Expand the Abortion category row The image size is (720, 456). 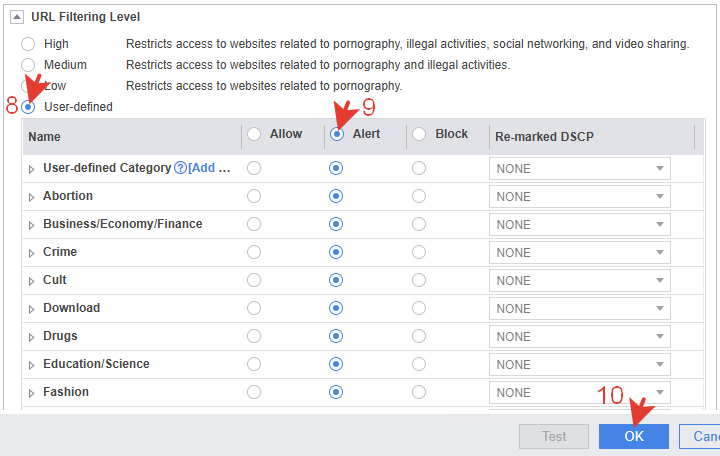32,197
